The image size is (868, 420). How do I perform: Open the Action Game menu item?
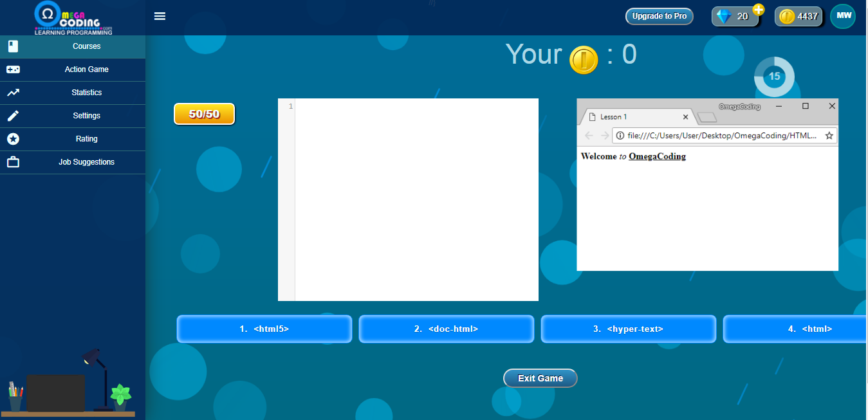pyautogui.click(x=73, y=69)
